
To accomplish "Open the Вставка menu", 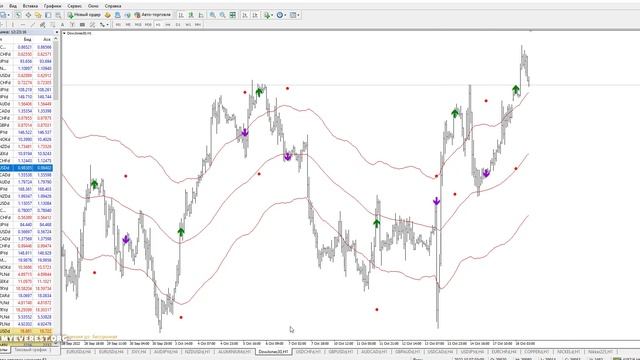I will coord(30,6).
